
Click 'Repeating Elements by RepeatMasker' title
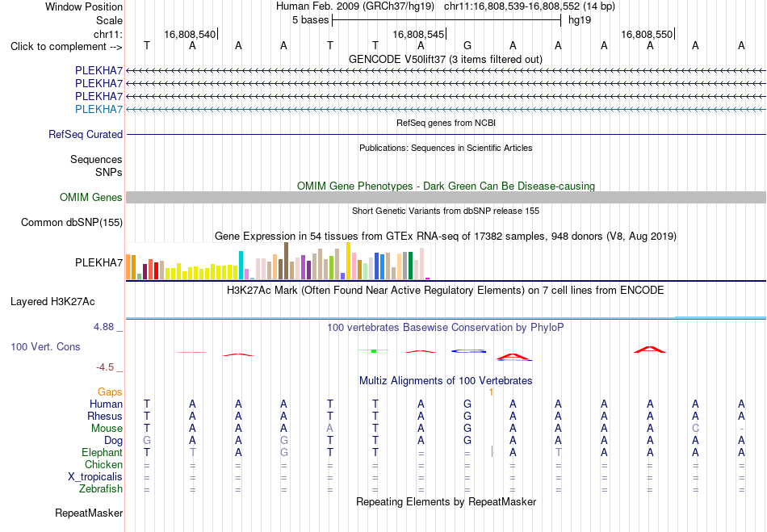(446, 501)
